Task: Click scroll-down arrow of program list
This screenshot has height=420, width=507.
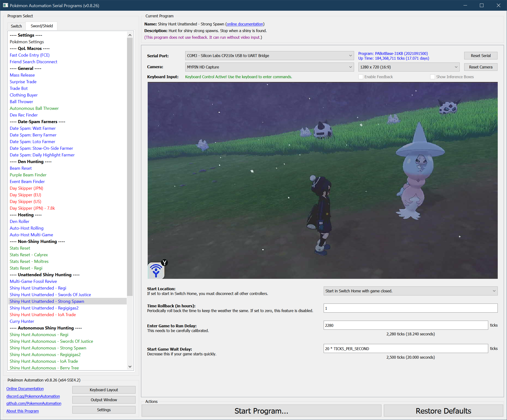Action: click(130, 367)
